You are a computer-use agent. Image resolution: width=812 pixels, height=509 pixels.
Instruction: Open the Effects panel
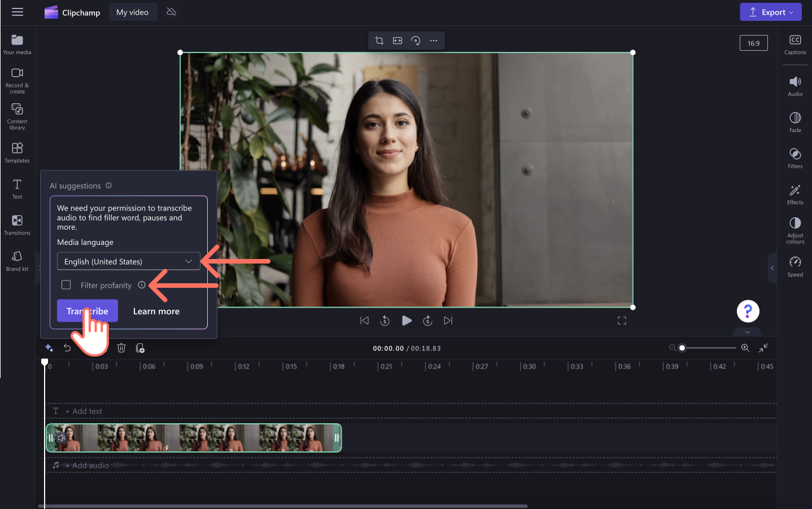[795, 195]
